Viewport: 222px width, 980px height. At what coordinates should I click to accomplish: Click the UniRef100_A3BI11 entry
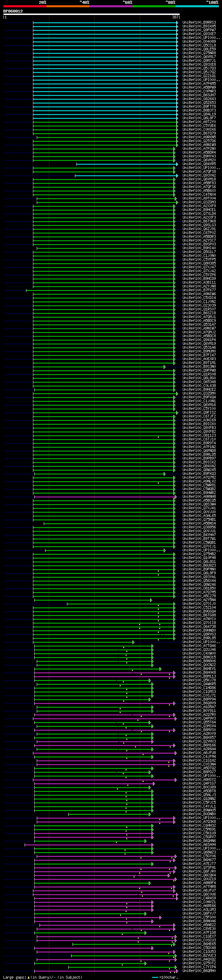(x=199, y=282)
